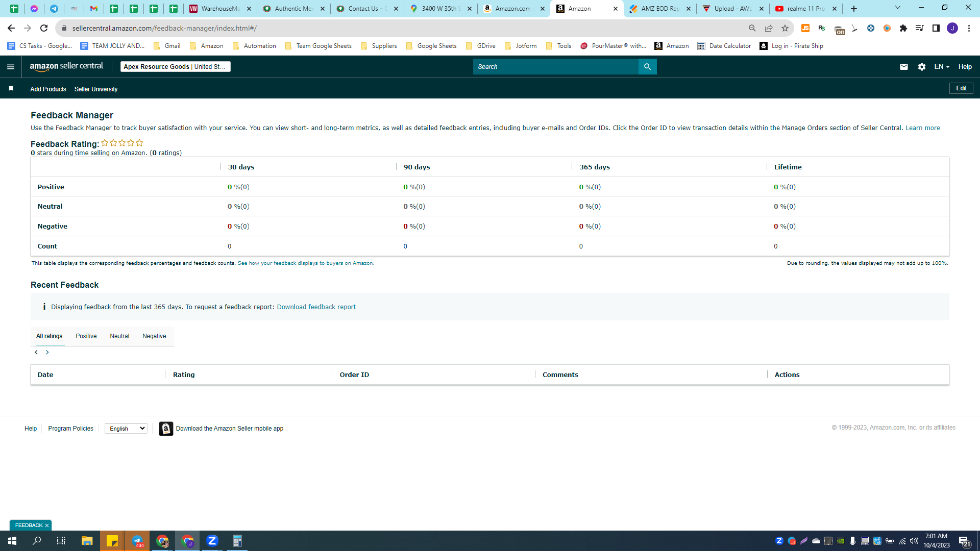Click the Amazon Seller Central logo
This screenshot has height=551, width=980.
66,66
